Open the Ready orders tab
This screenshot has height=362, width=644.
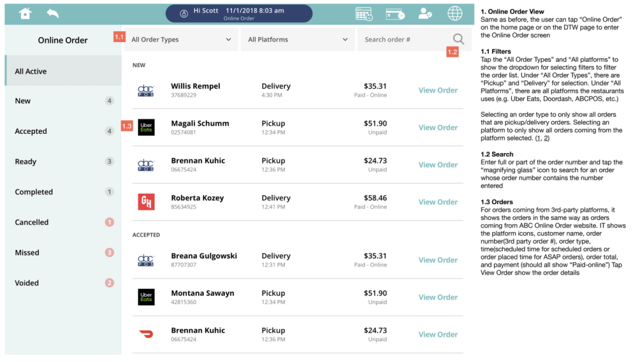[x=63, y=162]
